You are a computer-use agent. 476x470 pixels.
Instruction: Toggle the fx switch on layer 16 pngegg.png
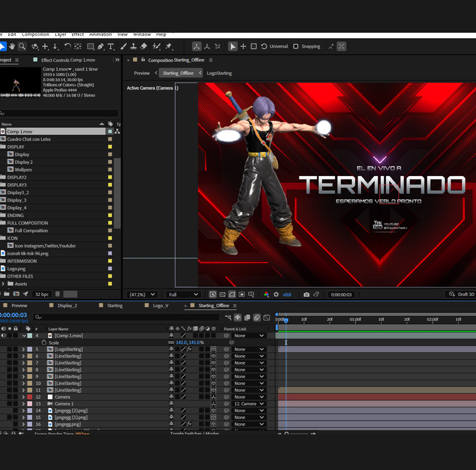click(x=189, y=424)
